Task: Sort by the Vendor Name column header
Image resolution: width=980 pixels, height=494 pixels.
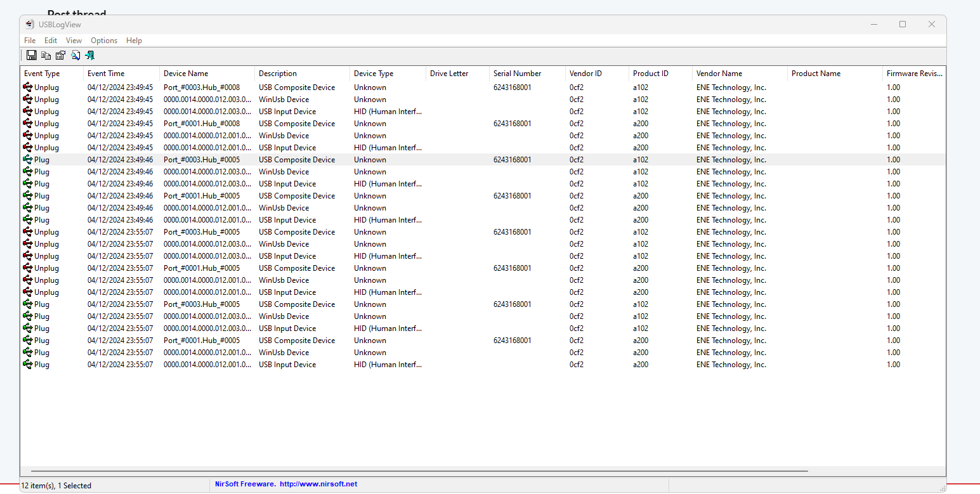Action: coord(740,74)
